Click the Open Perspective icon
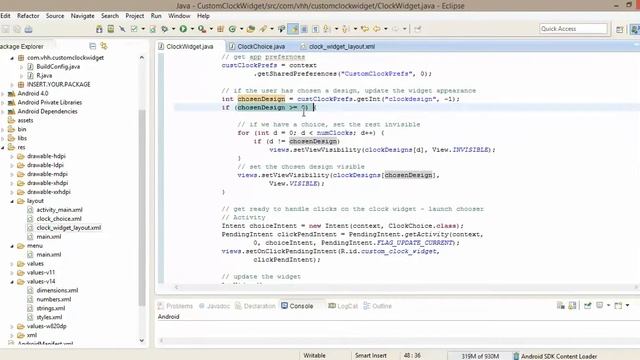The image size is (640, 360). tap(619, 29)
